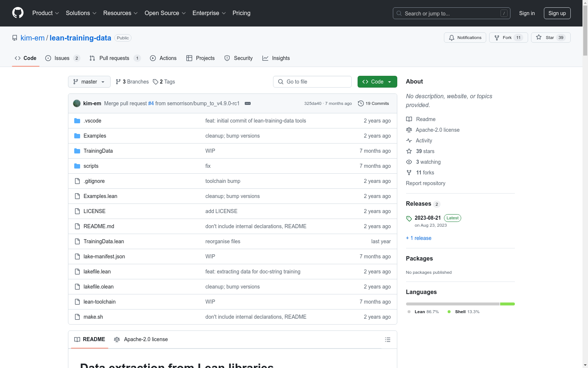Click the Report repository link

(426, 183)
